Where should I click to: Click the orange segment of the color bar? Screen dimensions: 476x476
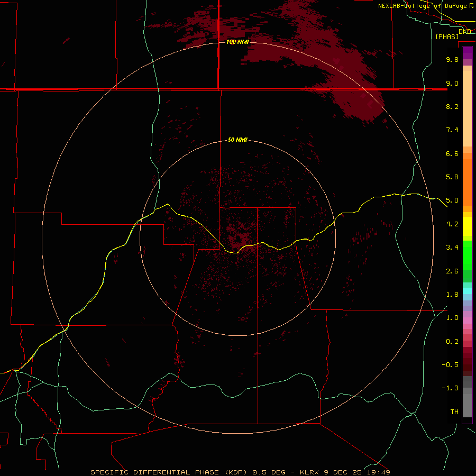(x=467, y=183)
